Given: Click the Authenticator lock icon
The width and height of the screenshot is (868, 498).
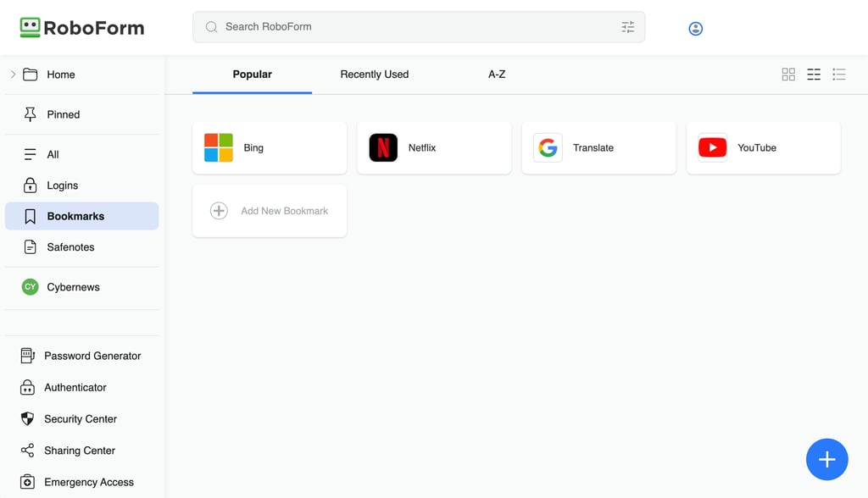Looking at the screenshot, I should tap(28, 387).
